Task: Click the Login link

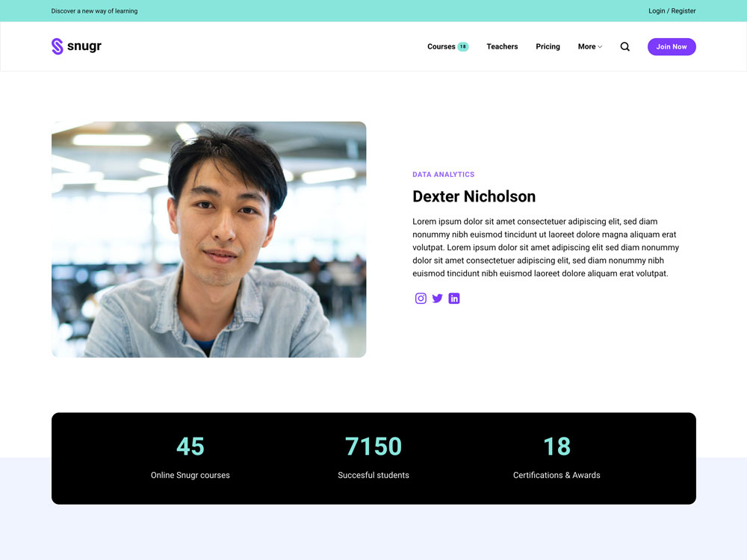Action: coord(657,11)
